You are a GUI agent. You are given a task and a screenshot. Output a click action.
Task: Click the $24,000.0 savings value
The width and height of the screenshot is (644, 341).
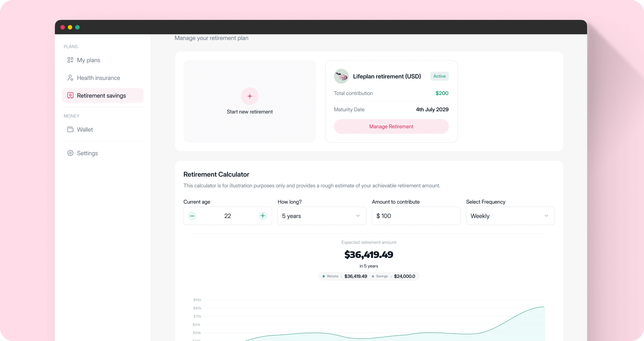tap(404, 276)
